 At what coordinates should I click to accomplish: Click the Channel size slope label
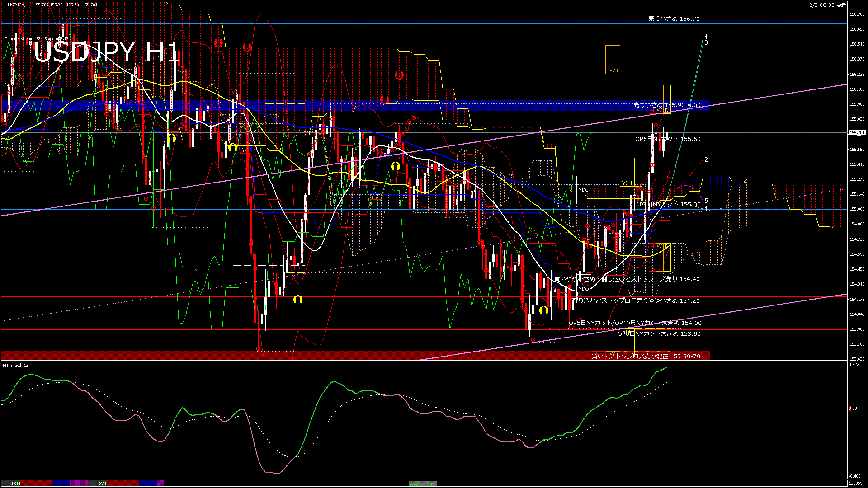pyautogui.click(x=36, y=39)
